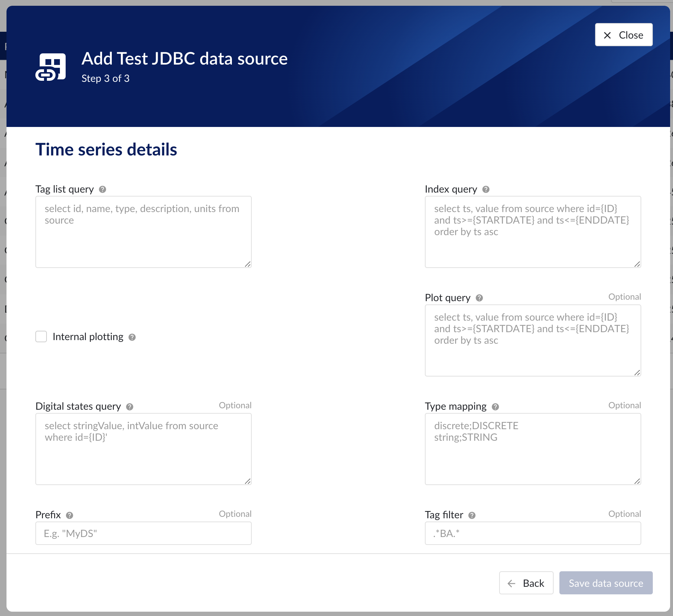This screenshot has width=673, height=616.
Task: Open help for Digital states query
Action: (x=129, y=406)
